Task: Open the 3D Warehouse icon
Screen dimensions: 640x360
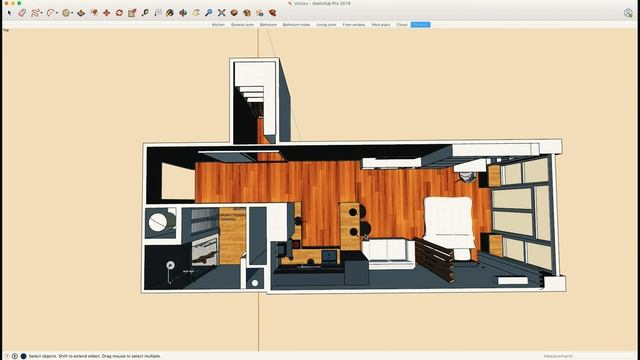Action: click(234, 13)
